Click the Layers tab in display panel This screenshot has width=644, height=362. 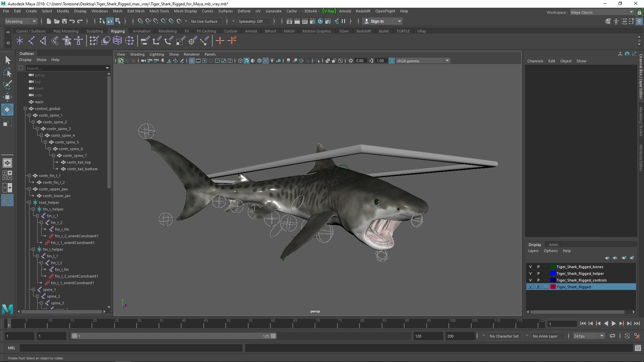(x=533, y=251)
